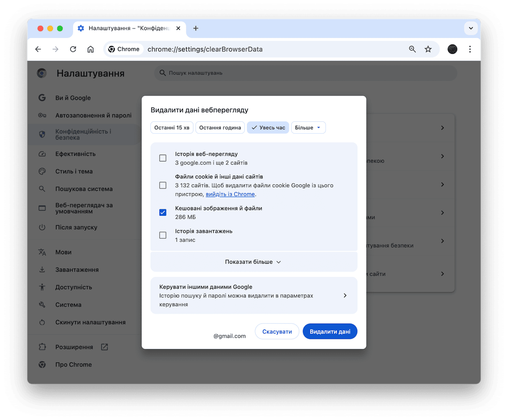Expand the Показати більше section

(x=254, y=262)
